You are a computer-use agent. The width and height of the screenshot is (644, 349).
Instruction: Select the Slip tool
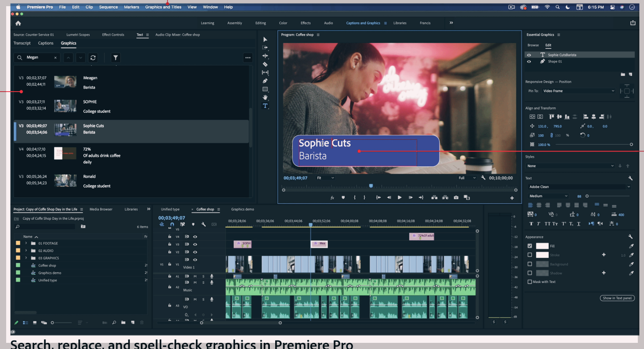coord(265,73)
